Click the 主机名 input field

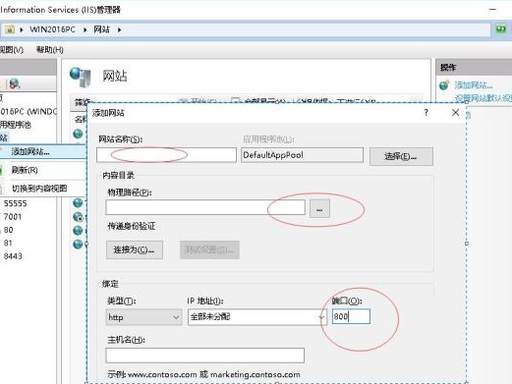point(205,355)
